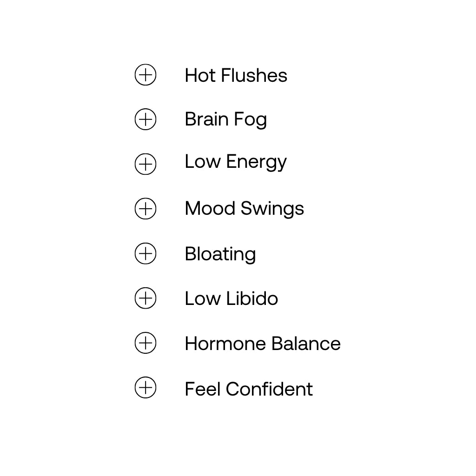Viewport: 476px width, 476px height.
Task: Open the plus circle next to Brain Fog
Action: (145, 119)
